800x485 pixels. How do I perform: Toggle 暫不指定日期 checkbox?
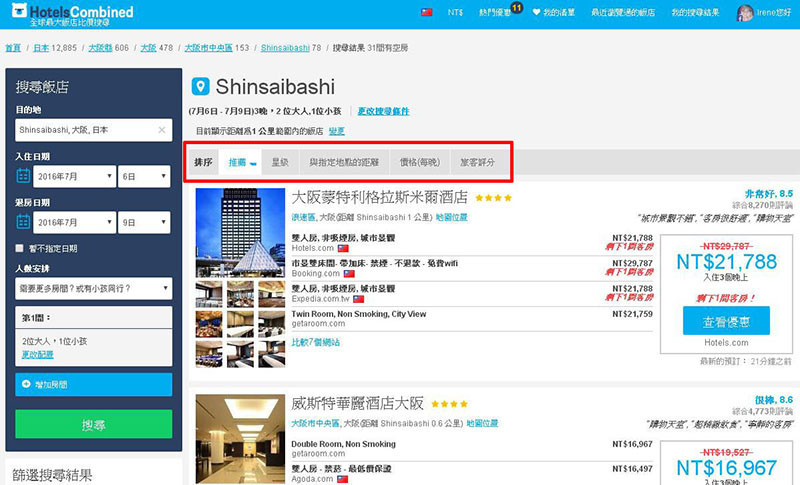(19, 248)
